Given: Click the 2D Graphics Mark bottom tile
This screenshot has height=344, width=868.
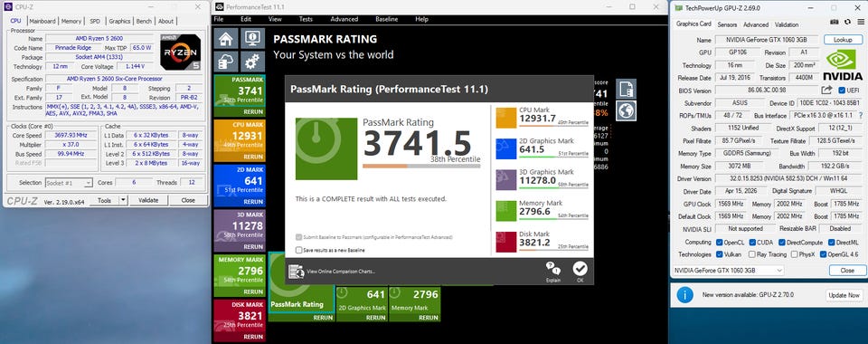Looking at the screenshot, I should [362, 303].
